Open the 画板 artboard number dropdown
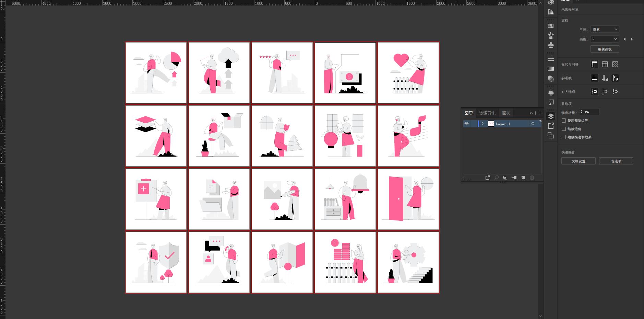 click(616, 39)
